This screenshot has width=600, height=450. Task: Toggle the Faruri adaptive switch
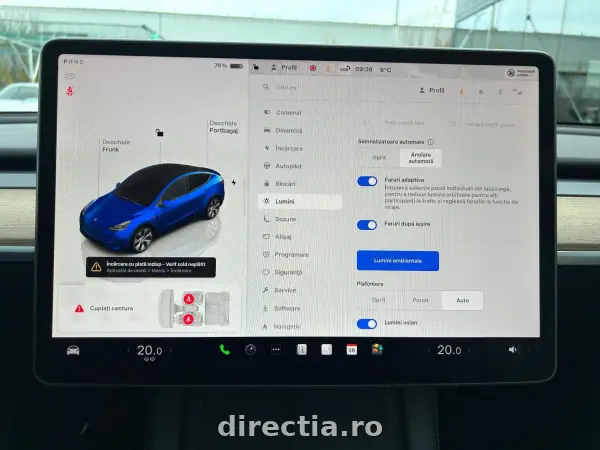[x=367, y=181]
